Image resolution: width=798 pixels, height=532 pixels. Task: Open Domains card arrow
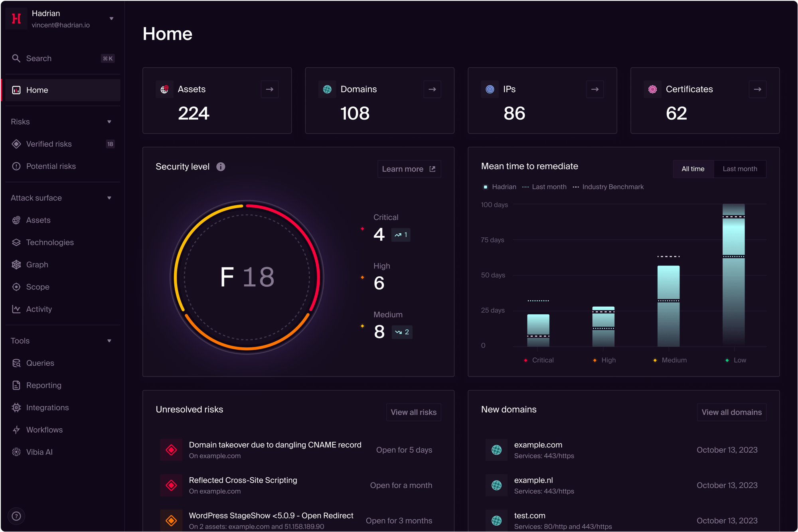coord(432,89)
